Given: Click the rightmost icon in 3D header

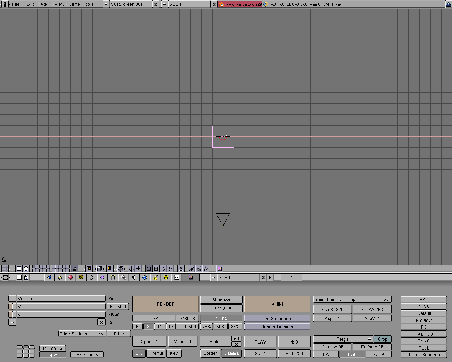Looking at the screenshot, I should (219, 268).
